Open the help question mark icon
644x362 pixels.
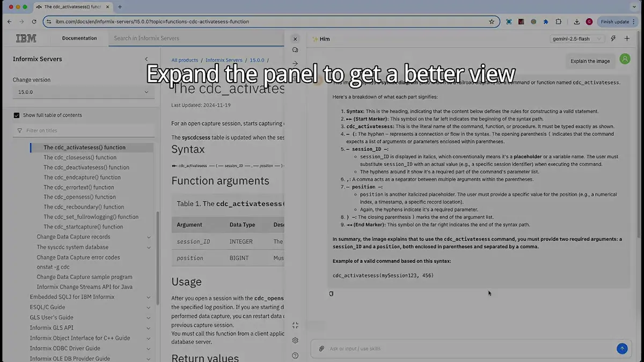[x=295, y=355]
